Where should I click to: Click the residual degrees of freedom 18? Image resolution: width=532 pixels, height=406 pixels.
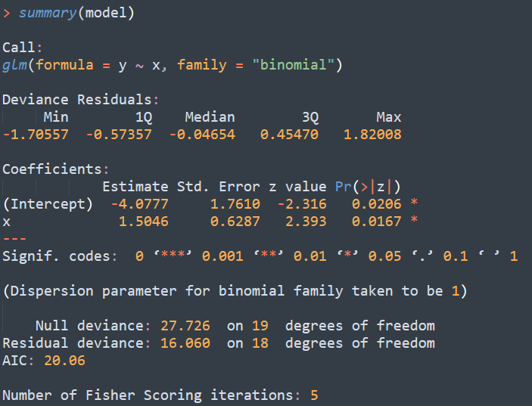[x=260, y=343]
